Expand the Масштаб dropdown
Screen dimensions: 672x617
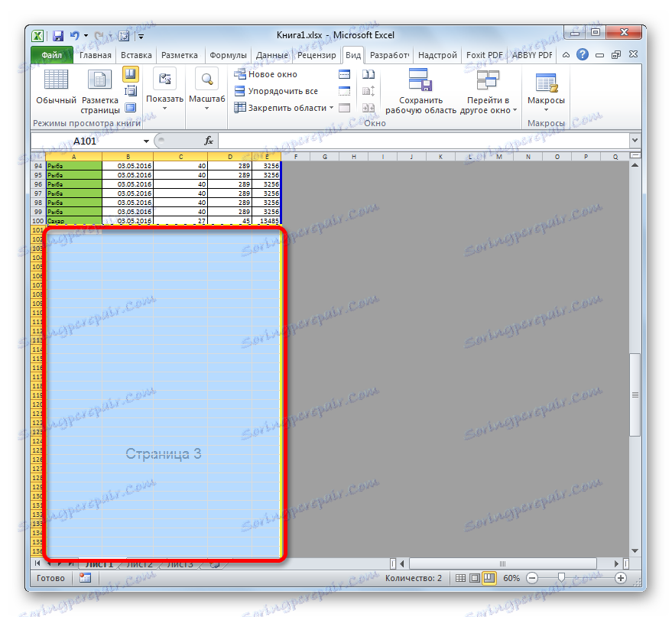tap(207, 90)
